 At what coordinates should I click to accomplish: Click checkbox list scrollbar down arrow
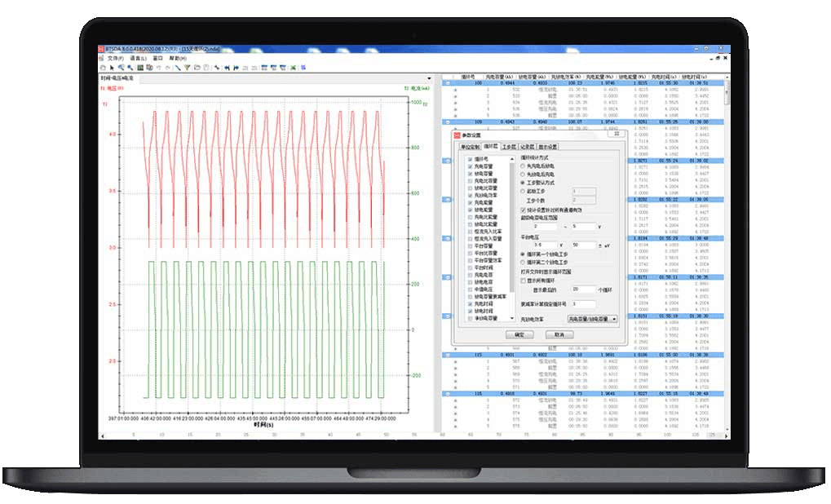pyautogui.click(x=512, y=318)
